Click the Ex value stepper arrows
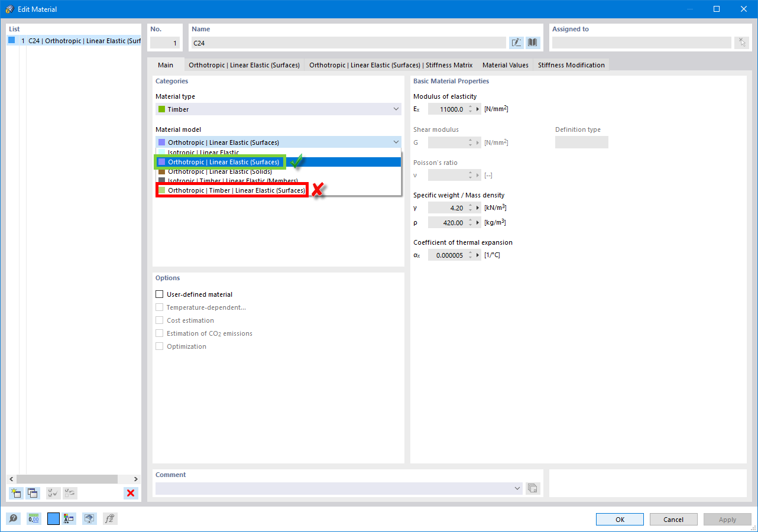 tap(470, 109)
